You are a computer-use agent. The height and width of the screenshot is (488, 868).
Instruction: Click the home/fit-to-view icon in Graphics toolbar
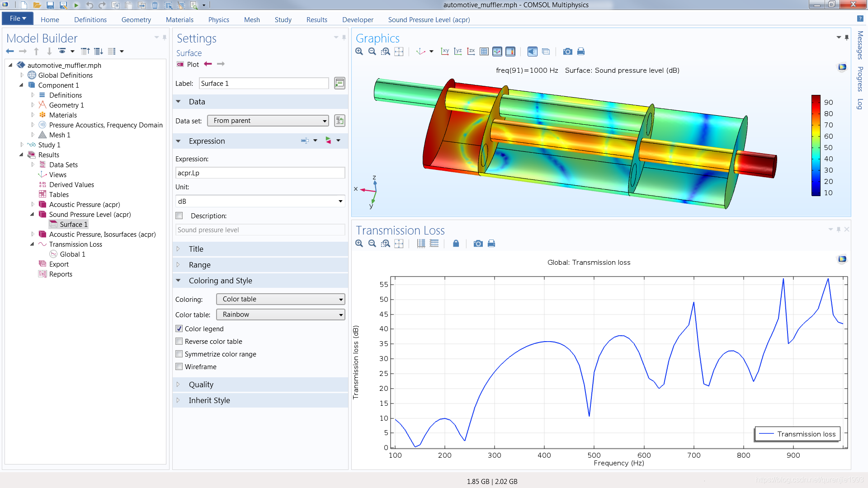[x=400, y=52]
